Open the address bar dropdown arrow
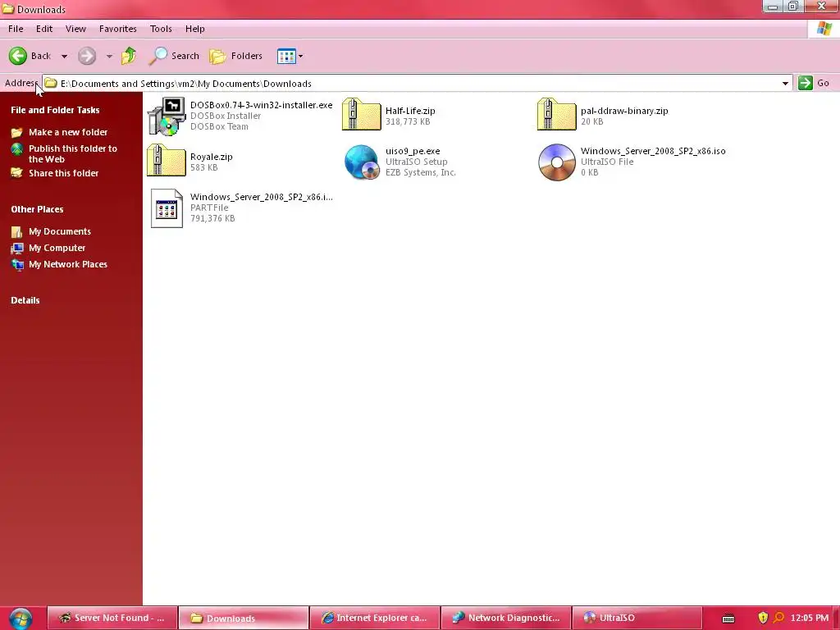Image resolution: width=840 pixels, height=630 pixels. click(785, 84)
